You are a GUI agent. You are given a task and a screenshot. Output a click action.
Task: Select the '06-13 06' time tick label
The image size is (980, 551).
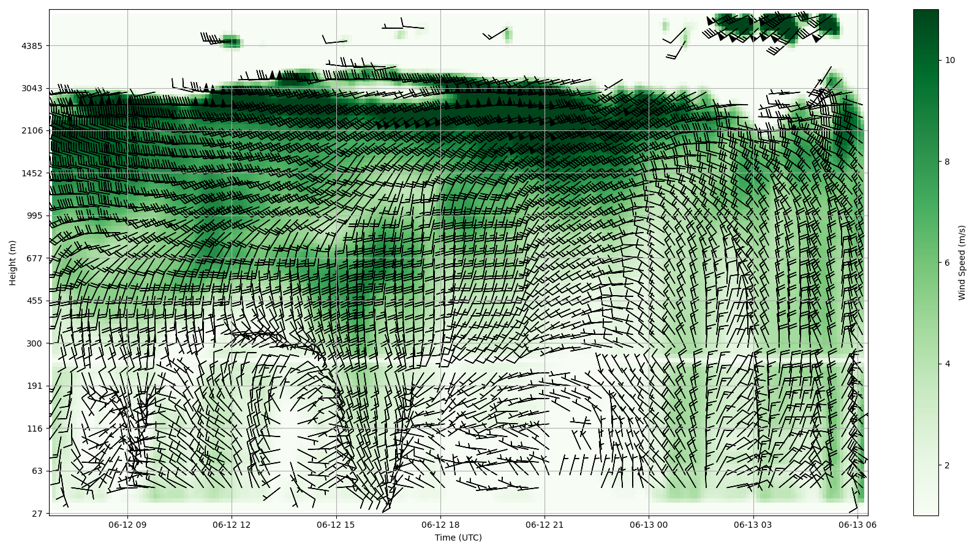point(857,525)
